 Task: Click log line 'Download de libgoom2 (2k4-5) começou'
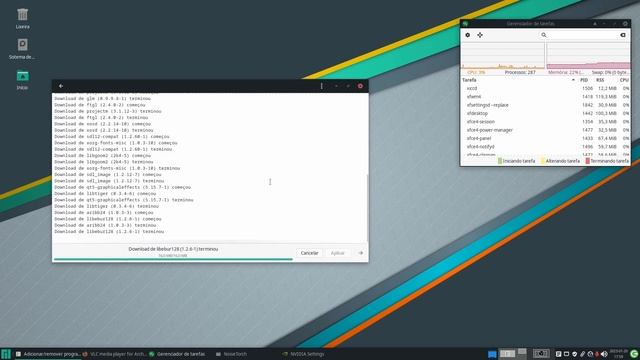[x=102, y=156]
